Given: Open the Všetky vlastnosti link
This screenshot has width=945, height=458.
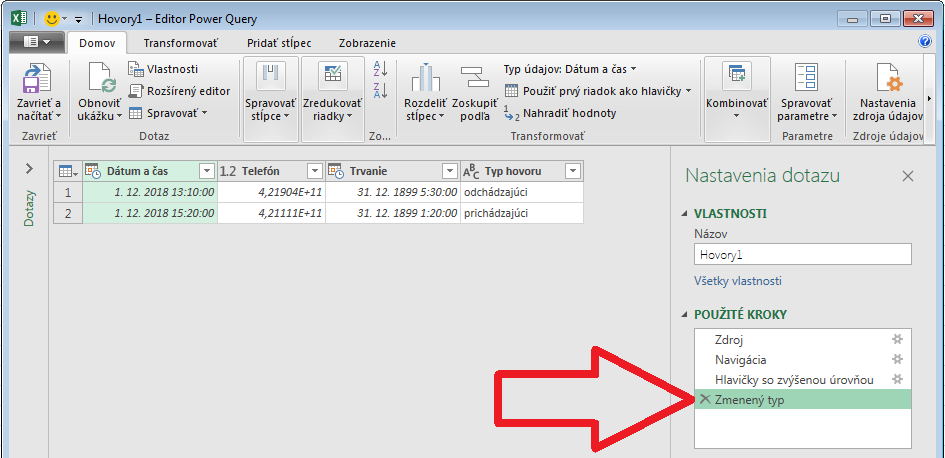Looking at the screenshot, I should tap(738, 281).
